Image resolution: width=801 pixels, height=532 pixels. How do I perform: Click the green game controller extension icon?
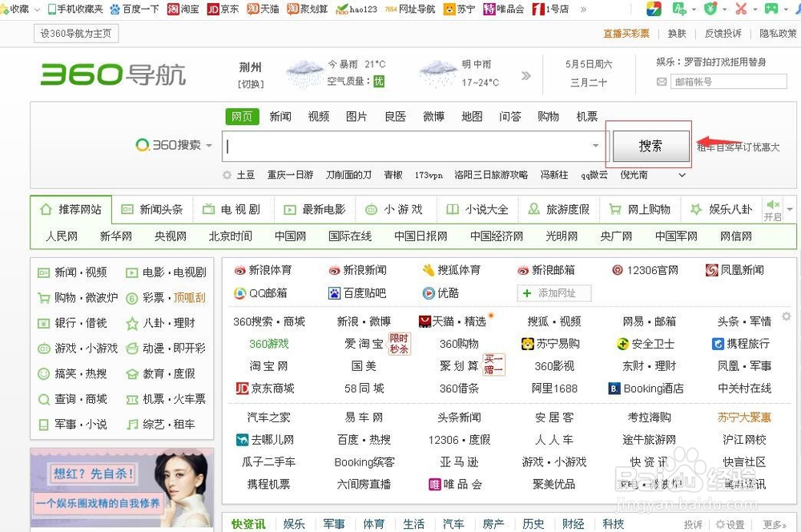coord(771,9)
